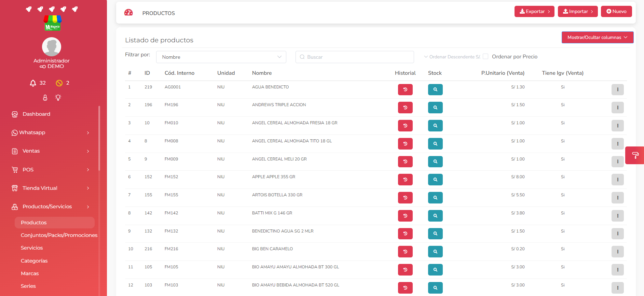Screen dimensions: 644x296
Task: Open options menu for APPLE APPLE 355 GR row
Action: pos(618,180)
